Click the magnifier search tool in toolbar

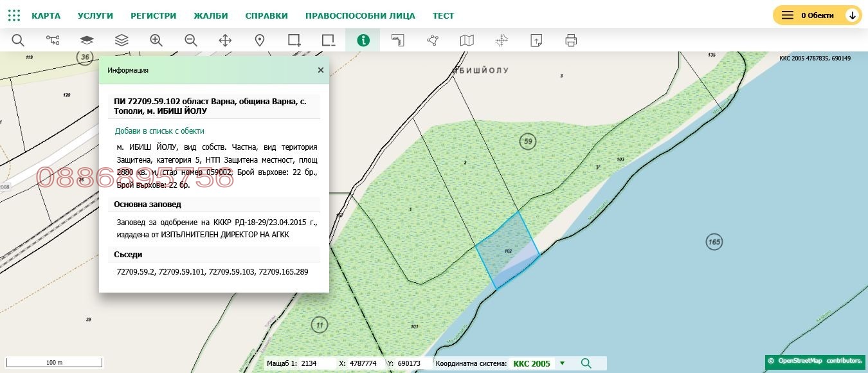coord(18,41)
